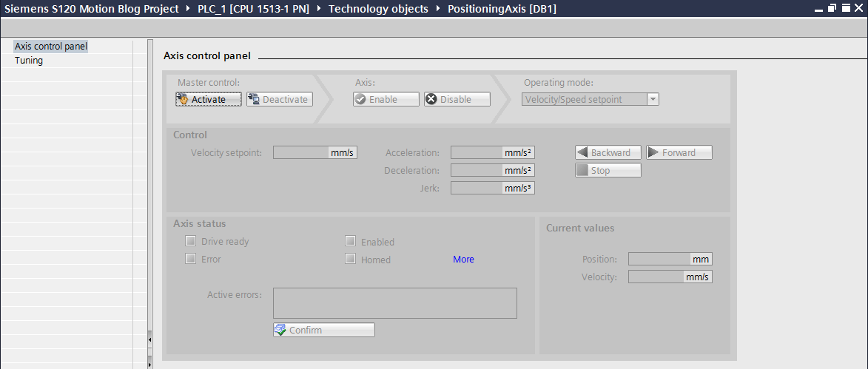Screen dimensions: 868x369
Task: Click the Axis control panel heading
Action: (207, 56)
